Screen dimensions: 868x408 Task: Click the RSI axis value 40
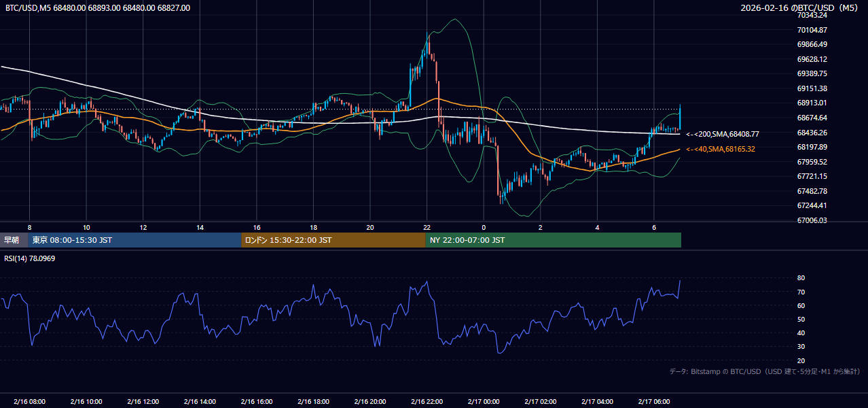(x=801, y=333)
